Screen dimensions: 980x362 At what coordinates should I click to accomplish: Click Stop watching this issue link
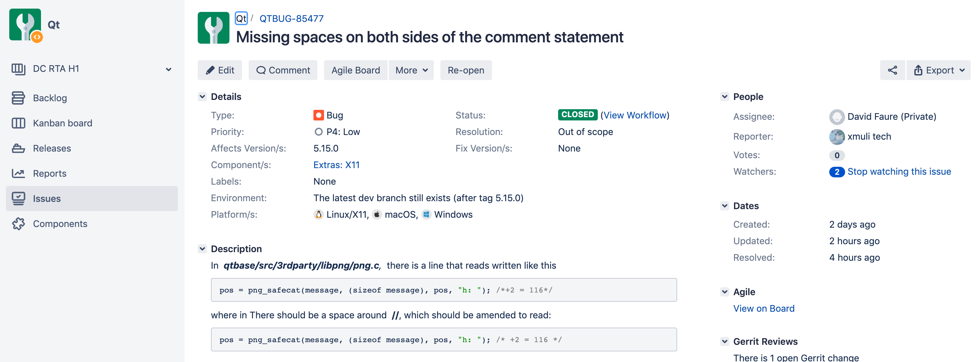pyautogui.click(x=899, y=172)
